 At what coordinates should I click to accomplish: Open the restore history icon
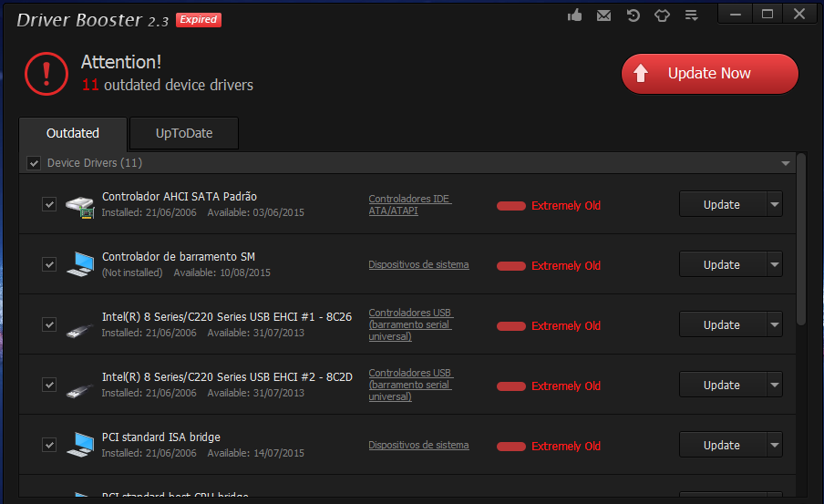[633, 15]
